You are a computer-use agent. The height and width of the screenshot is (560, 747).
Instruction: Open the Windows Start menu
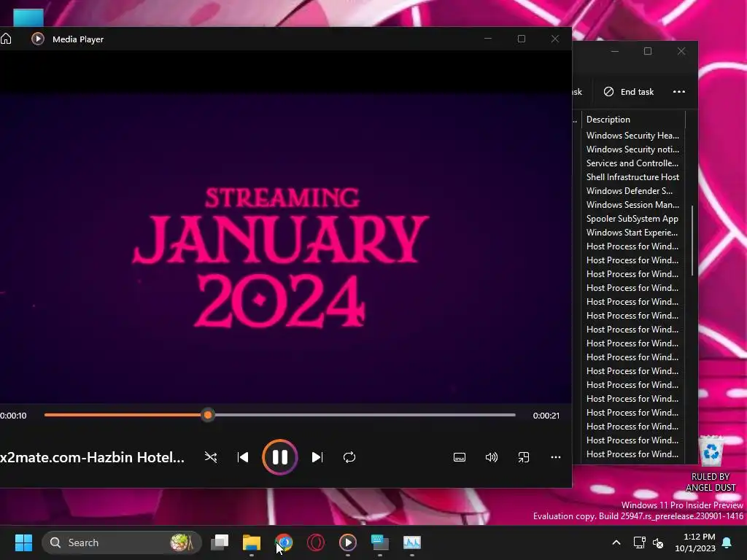[x=23, y=542]
